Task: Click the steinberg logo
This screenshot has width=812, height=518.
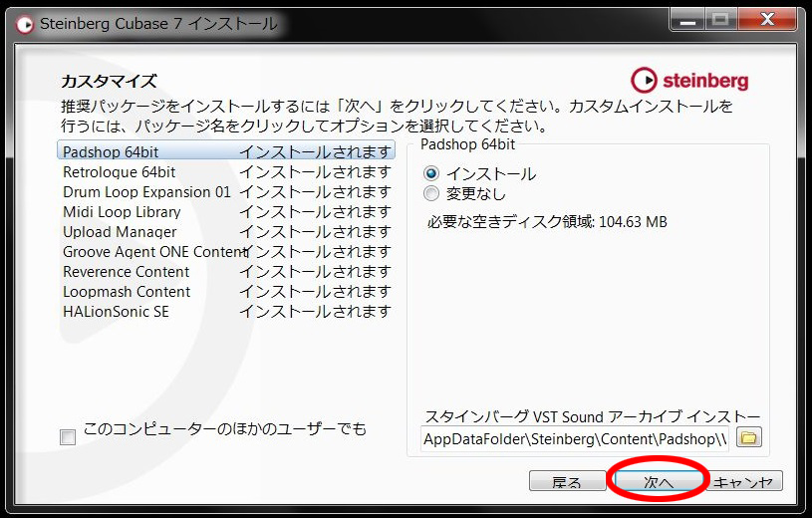Action: tap(689, 81)
